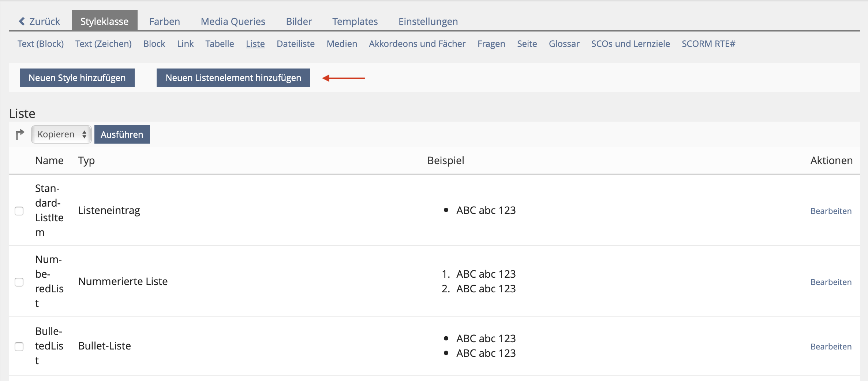Tick the Standard-ListItem row checkbox
The width and height of the screenshot is (868, 381).
[19, 211]
